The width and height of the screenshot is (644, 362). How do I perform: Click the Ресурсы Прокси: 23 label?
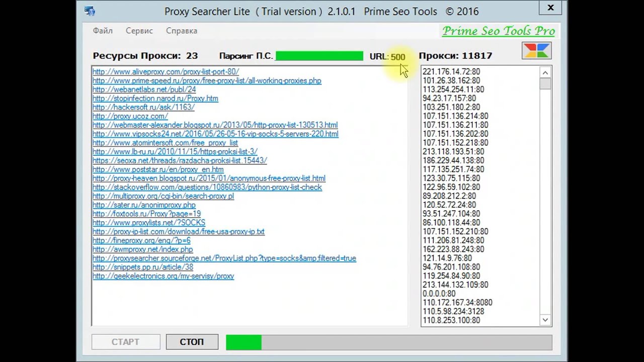[x=145, y=56]
